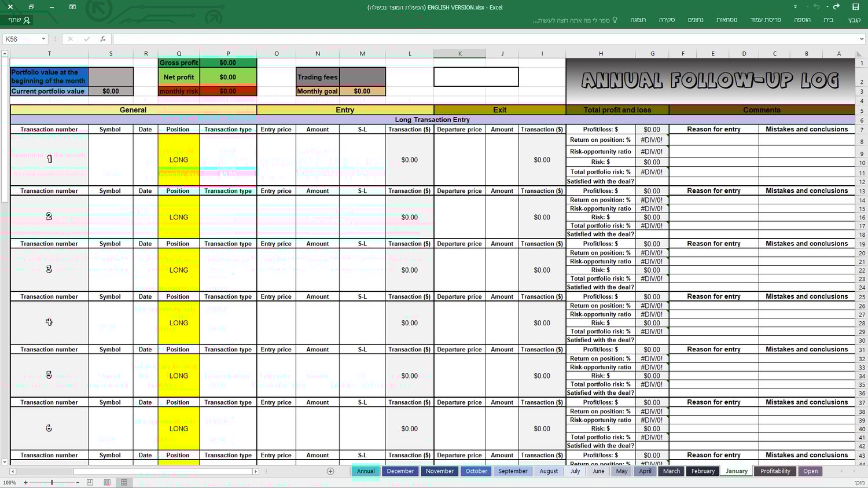Open the August sheet tab
The width and height of the screenshot is (868, 488).
point(549,471)
